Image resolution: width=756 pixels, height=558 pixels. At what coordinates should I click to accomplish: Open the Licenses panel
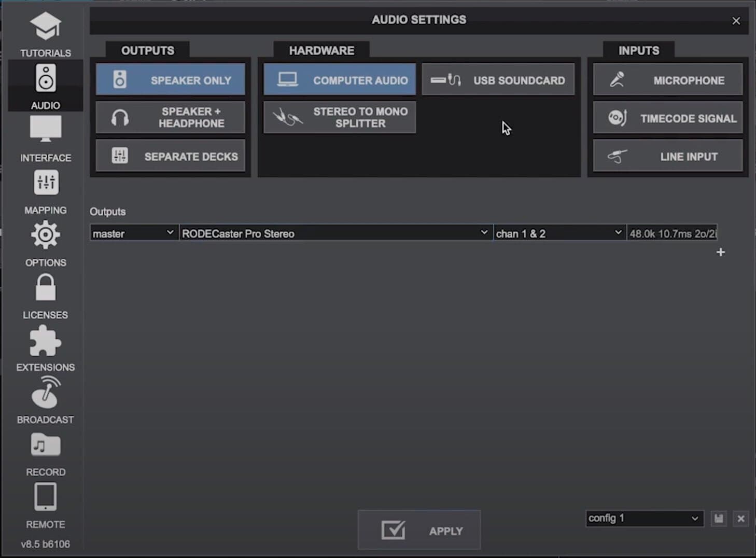(46, 293)
